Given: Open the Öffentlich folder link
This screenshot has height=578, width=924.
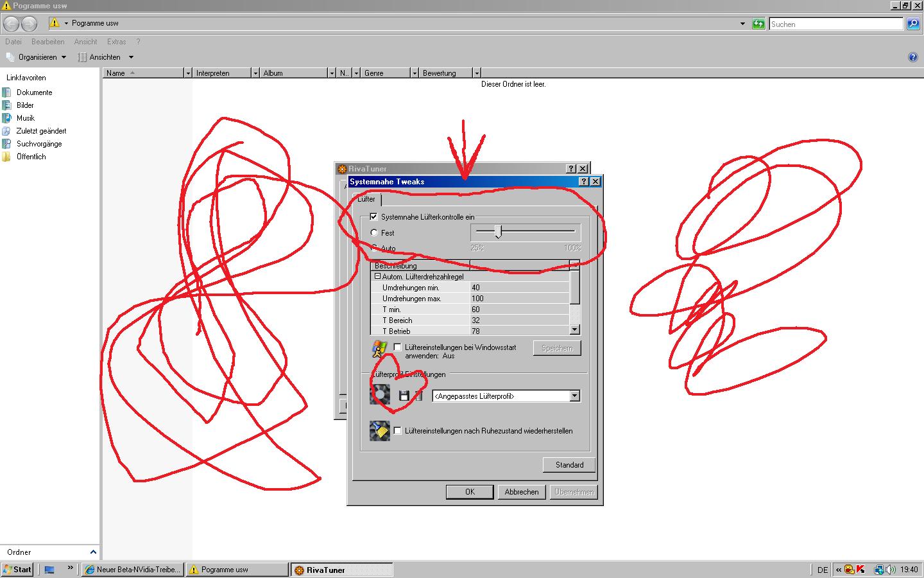Looking at the screenshot, I should (x=31, y=157).
